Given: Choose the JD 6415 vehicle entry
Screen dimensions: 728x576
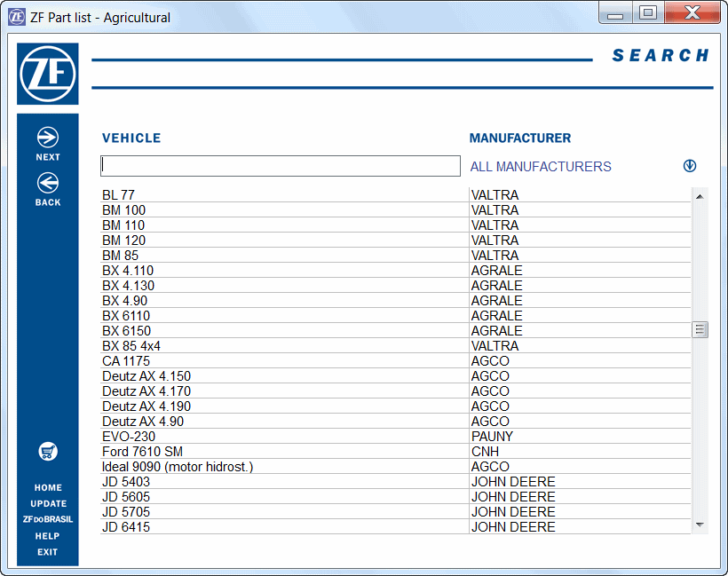Looking at the screenshot, I should point(125,527).
